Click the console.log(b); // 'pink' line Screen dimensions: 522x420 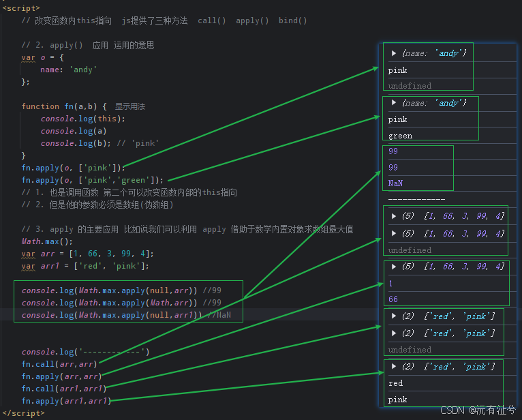(x=99, y=143)
